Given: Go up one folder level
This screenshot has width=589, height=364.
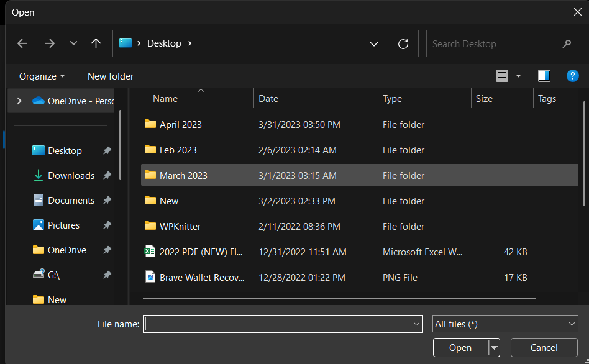Looking at the screenshot, I should click(x=96, y=43).
